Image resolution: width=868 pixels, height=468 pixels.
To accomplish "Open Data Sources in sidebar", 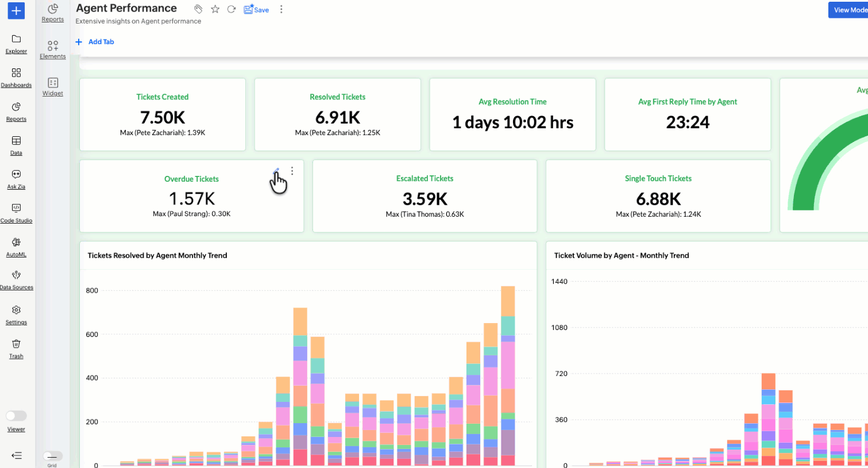I will pos(16,280).
